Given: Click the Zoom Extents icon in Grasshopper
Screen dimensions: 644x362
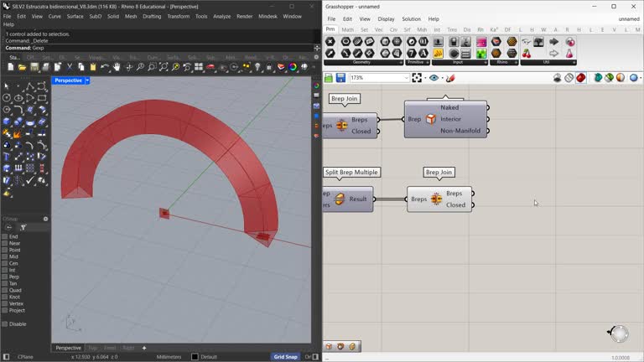Looking at the screenshot, I should tap(417, 78).
